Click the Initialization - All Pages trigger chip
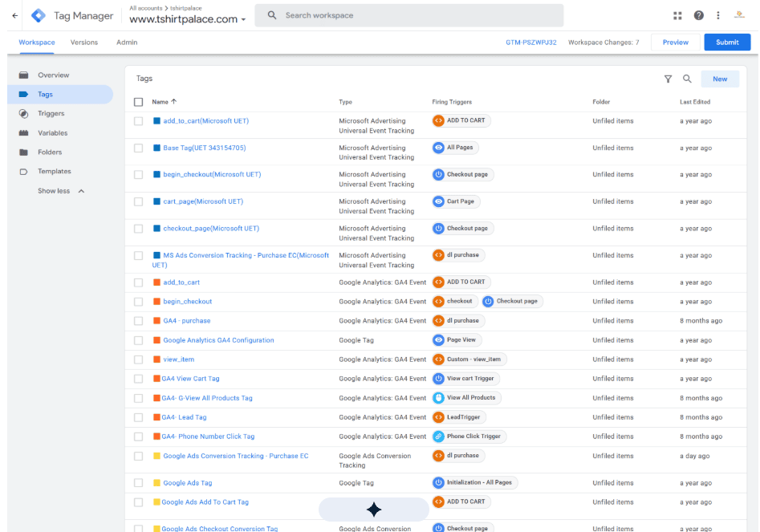Viewport: 760px width, 532px height. (x=474, y=482)
